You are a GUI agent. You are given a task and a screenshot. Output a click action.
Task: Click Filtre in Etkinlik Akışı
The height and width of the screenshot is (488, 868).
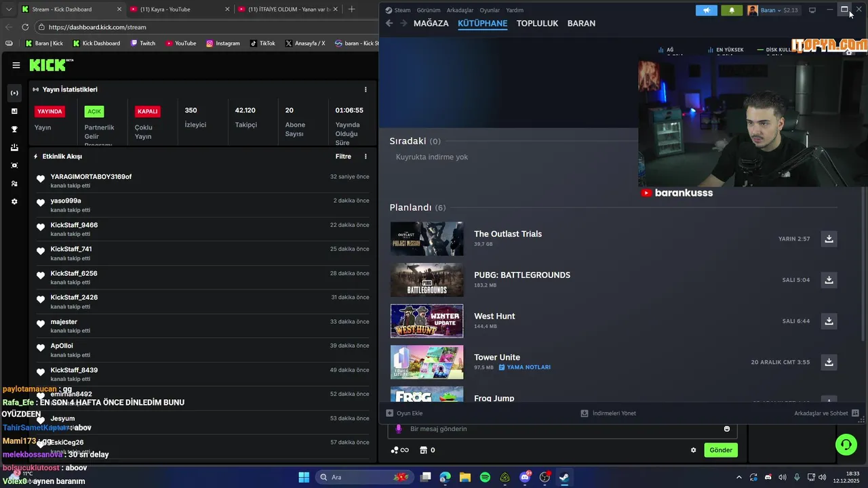coord(343,157)
